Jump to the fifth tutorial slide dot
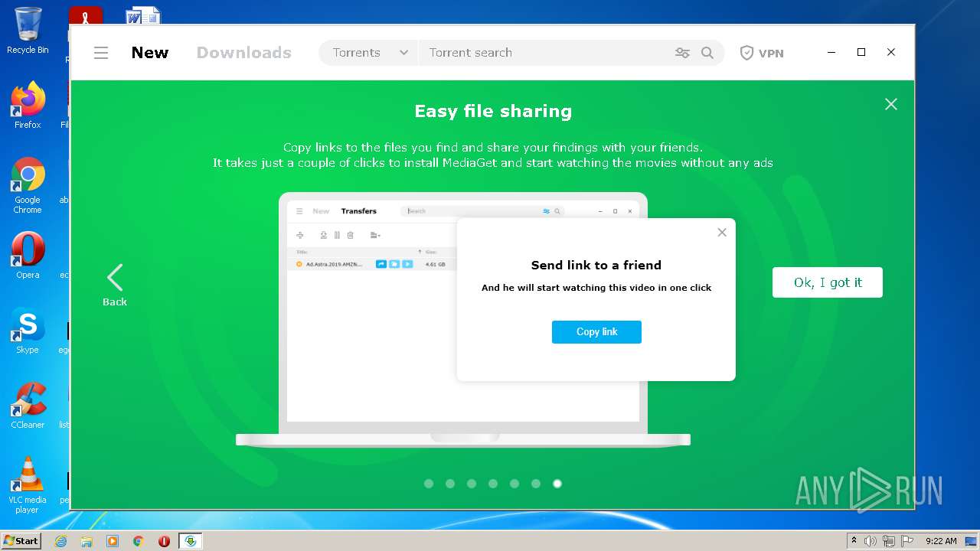980x551 pixels. pyautogui.click(x=514, y=484)
